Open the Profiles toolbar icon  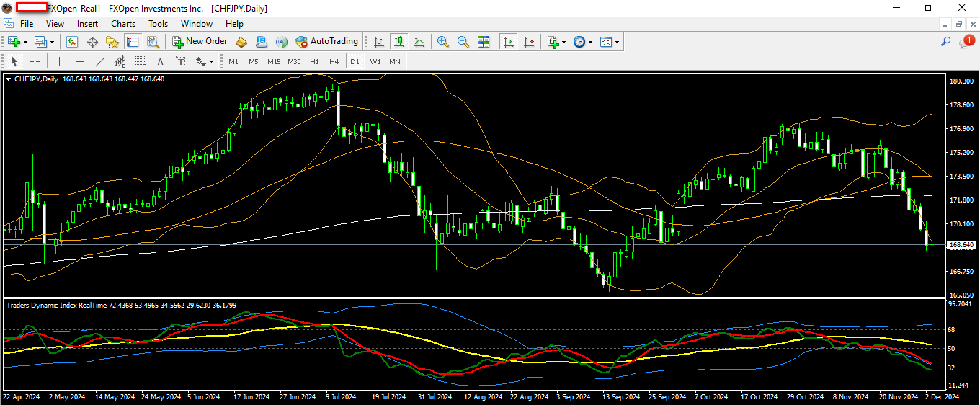coord(40,42)
